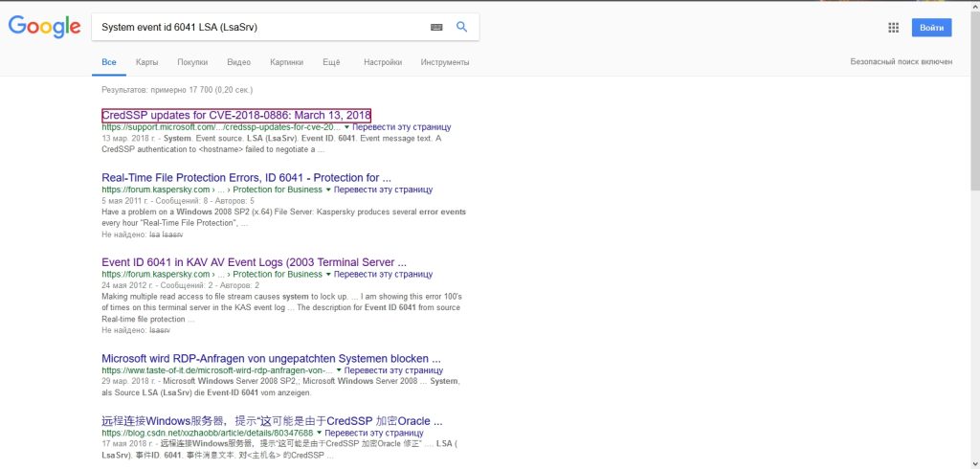Click the support.microsoft.com green URL
Viewport: 980px width, 469px height.
(221, 127)
